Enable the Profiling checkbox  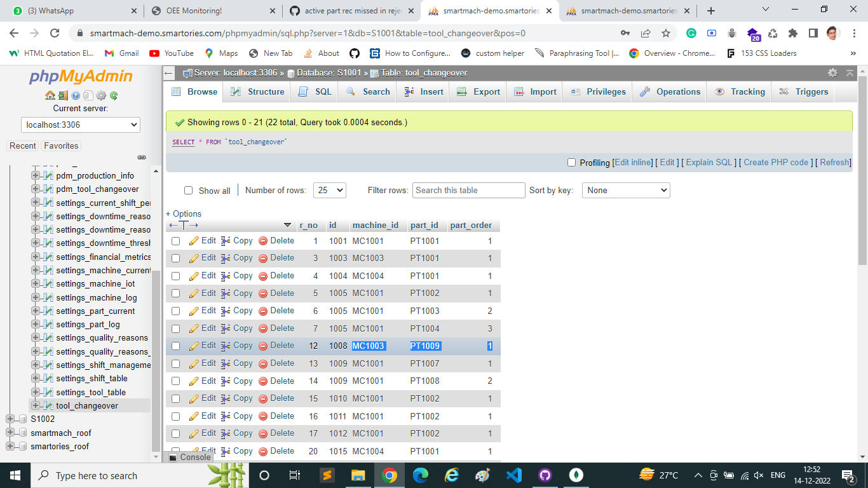(x=571, y=163)
